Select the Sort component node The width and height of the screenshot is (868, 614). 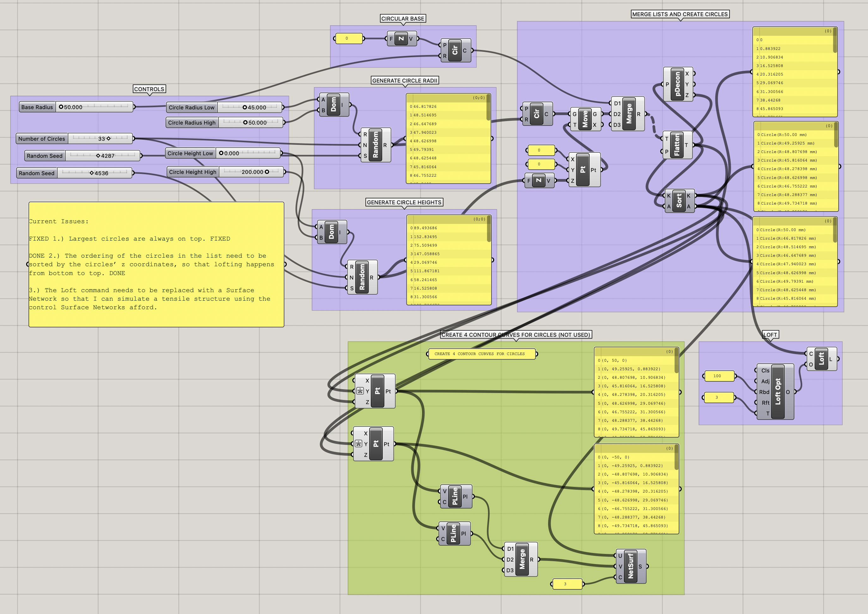tap(679, 201)
